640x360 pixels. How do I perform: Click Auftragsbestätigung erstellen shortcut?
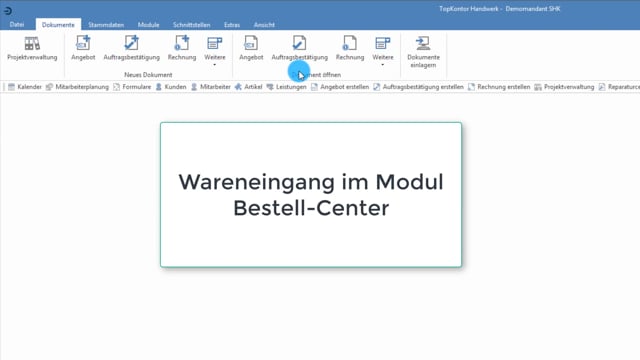tap(419, 87)
